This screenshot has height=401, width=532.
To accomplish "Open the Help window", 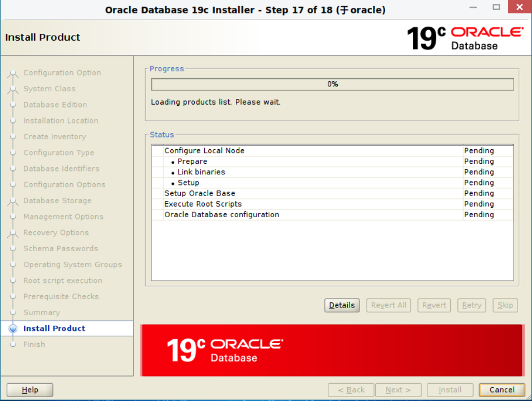I will coord(29,390).
